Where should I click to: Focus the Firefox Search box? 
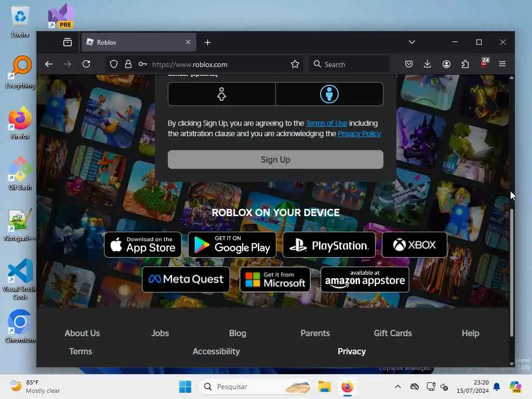point(349,64)
